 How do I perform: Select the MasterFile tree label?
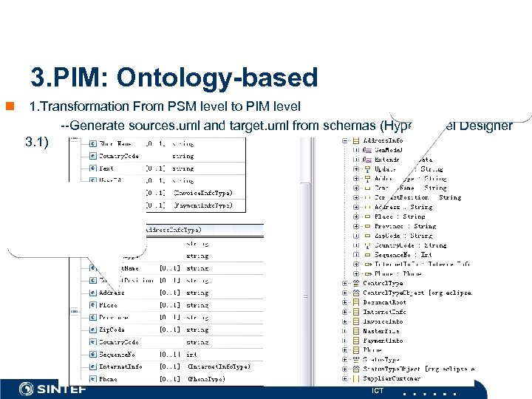(x=381, y=330)
